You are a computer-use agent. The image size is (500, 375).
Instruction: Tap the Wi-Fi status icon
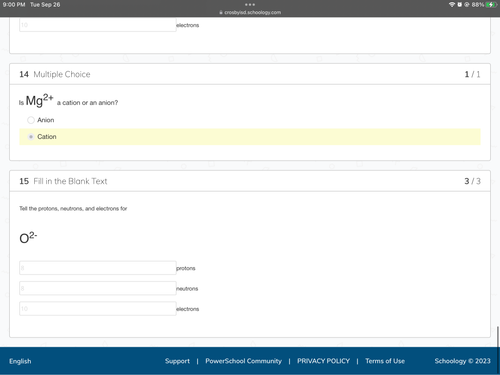452,5
